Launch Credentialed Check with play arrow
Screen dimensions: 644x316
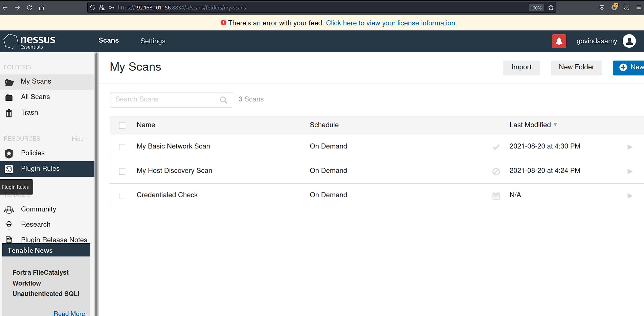(630, 196)
